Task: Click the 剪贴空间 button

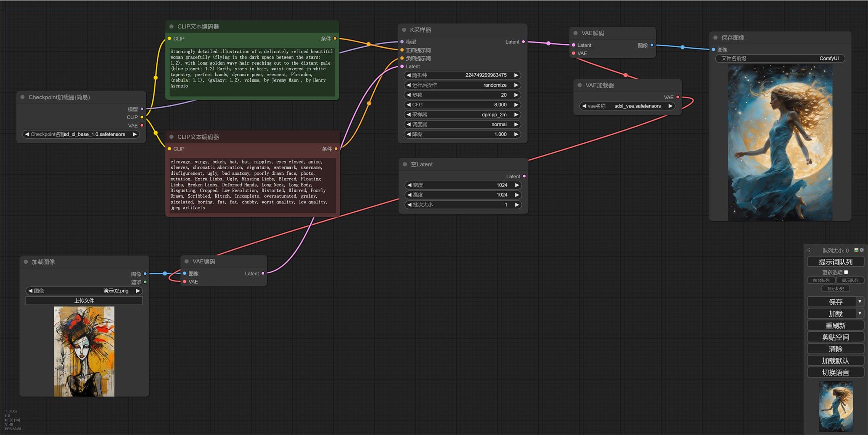Action: point(835,337)
